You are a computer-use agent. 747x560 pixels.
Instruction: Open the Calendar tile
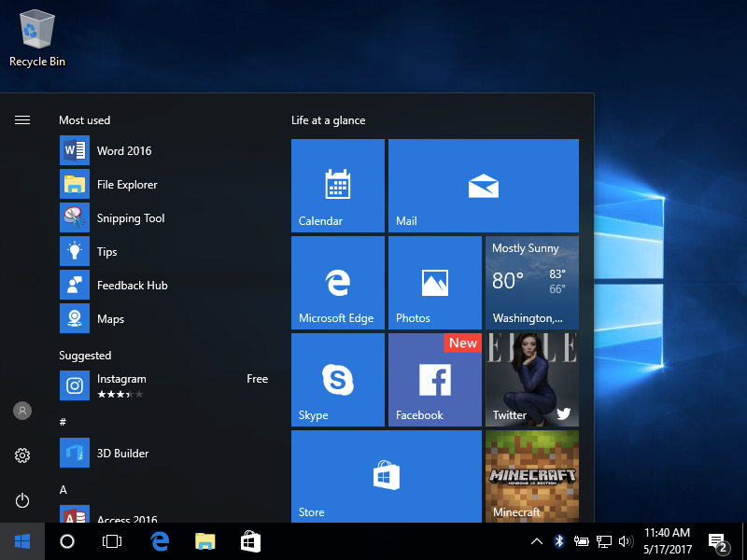pos(338,185)
